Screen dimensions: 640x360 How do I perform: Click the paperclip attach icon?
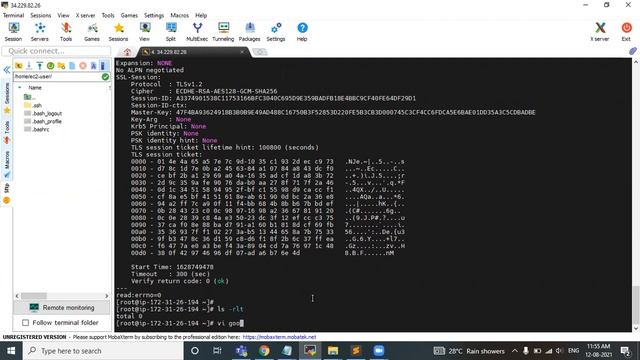[633, 51]
